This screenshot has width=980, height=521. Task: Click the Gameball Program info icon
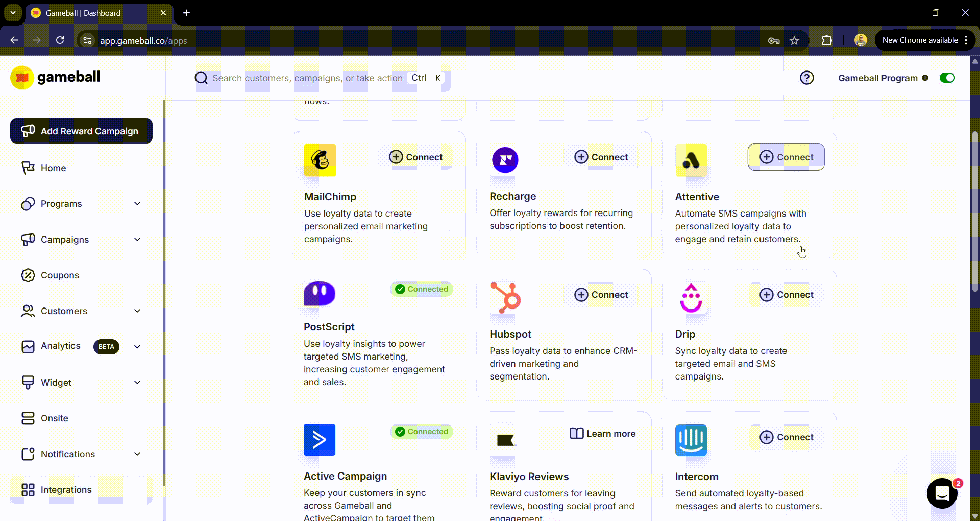tap(925, 78)
